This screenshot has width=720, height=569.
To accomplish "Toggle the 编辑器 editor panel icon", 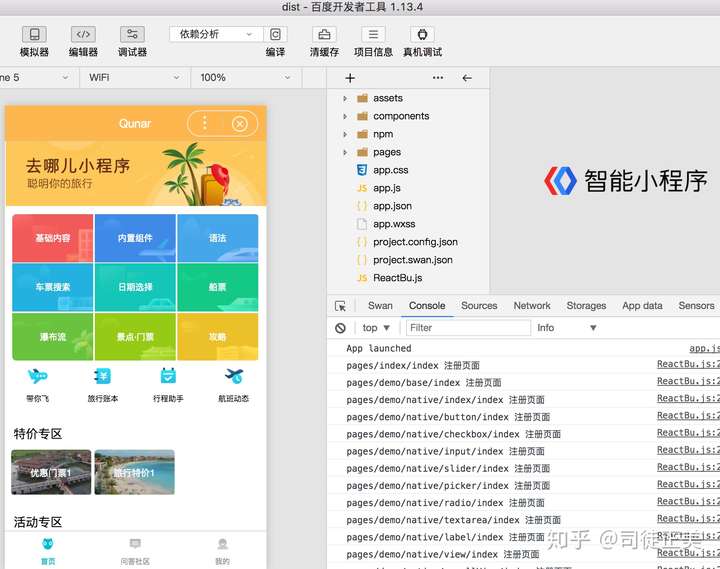I will [x=83, y=34].
